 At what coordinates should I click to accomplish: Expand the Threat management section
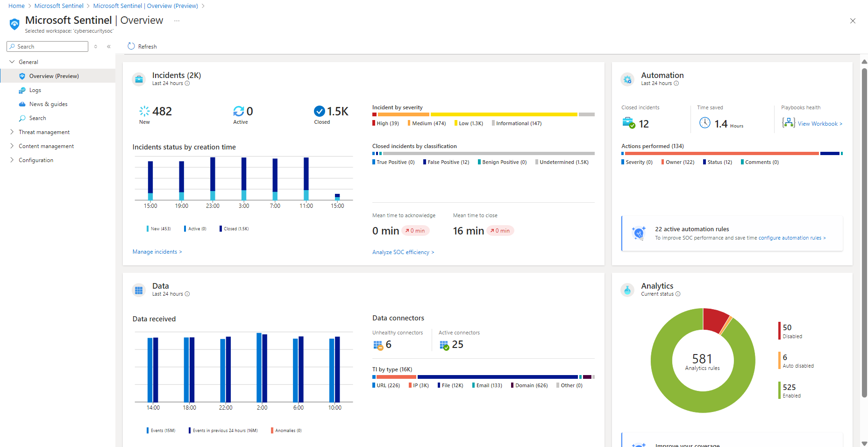(12, 132)
